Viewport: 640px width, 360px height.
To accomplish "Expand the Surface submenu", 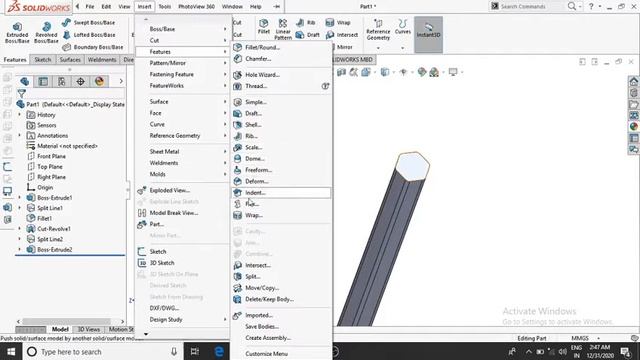I will 182,102.
